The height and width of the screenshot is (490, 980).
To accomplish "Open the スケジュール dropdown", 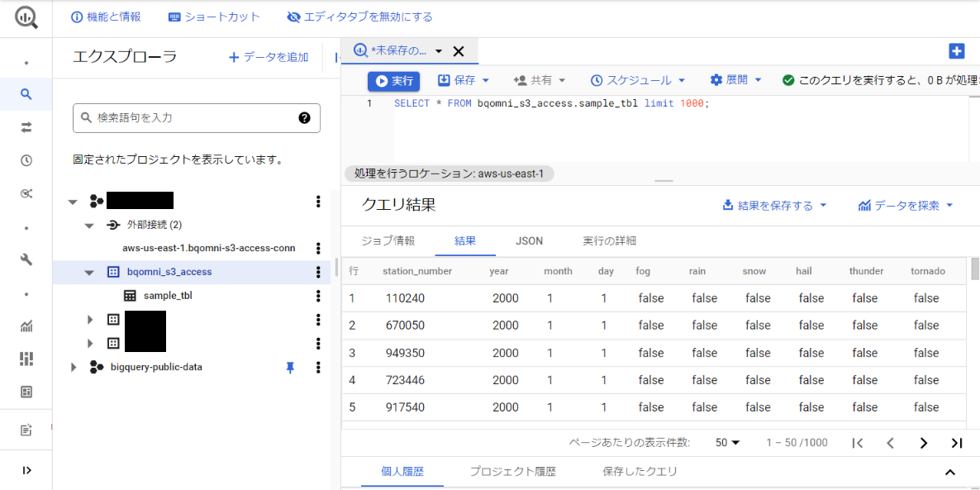I will [x=638, y=80].
